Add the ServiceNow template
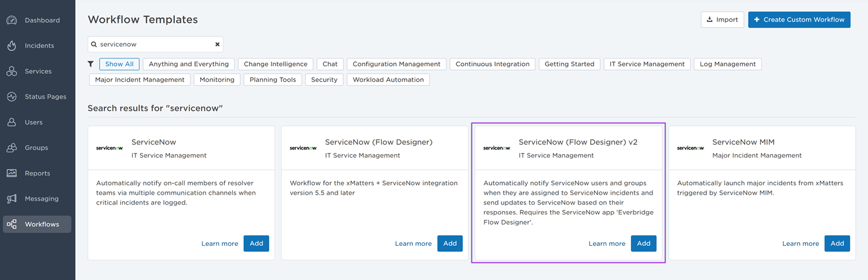The height and width of the screenshot is (280, 868). [257, 243]
